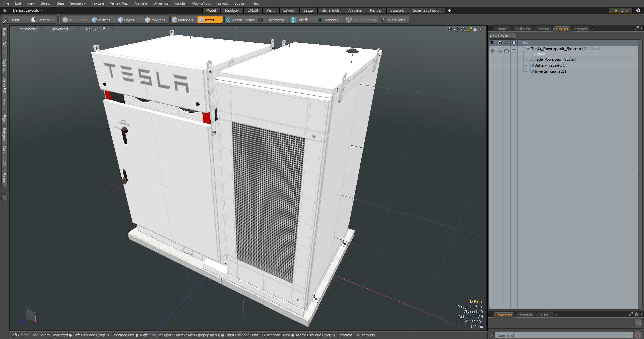Open the File menu

pyautogui.click(x=6, y=3)
